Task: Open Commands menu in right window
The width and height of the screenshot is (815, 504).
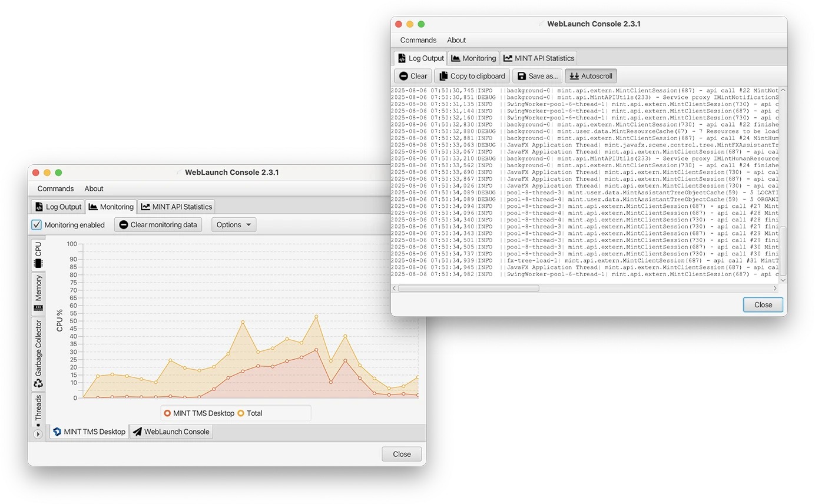Action: point(418,40)
